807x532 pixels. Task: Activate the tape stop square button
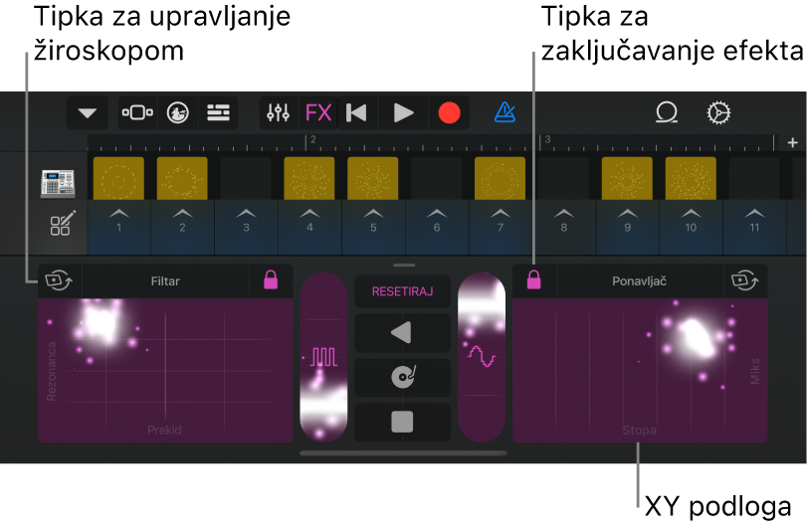click(x=402, y=422)
